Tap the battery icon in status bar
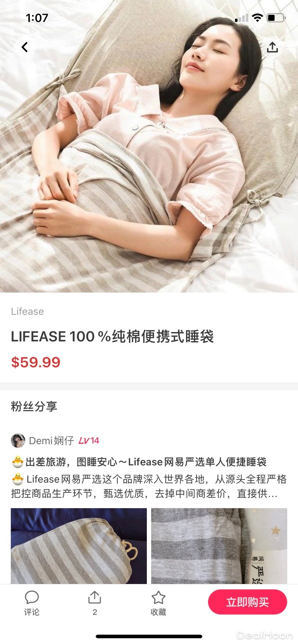Viewport: 298px width, 644px height. point(276,18)
